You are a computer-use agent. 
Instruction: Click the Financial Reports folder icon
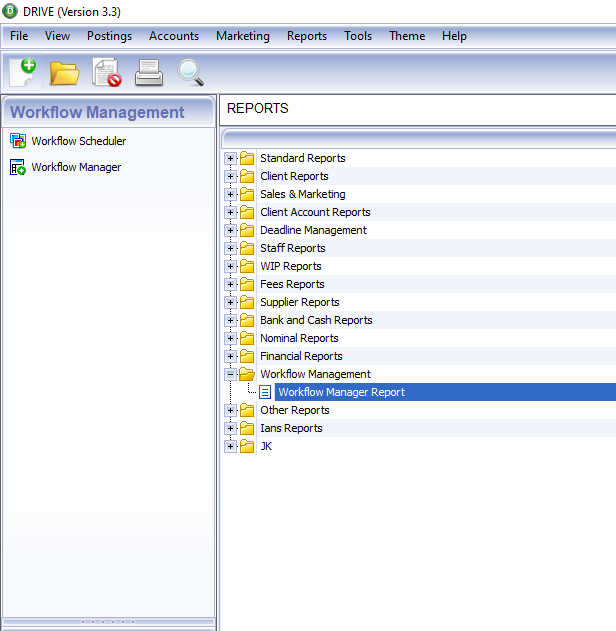247,356
